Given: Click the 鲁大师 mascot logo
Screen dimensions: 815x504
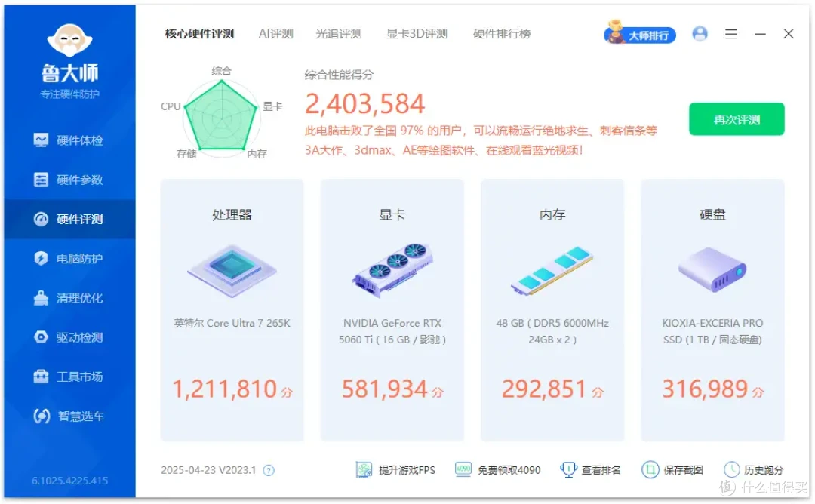Looking at the screenshot, I should (69, 40).
